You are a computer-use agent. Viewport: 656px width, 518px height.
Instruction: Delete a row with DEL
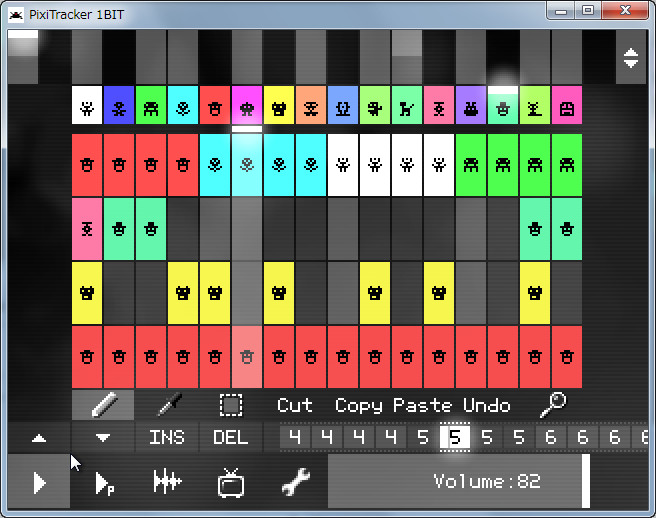[231, 438]
